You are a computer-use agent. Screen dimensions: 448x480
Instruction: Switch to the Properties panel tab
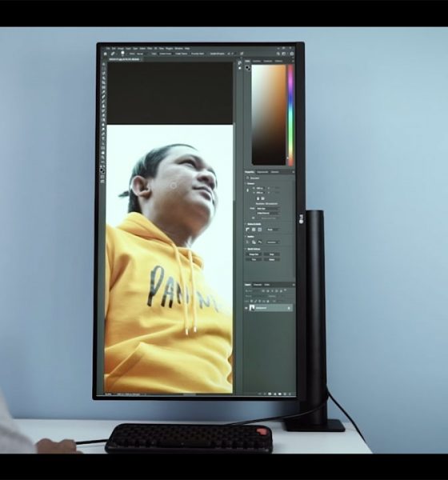coord(250,172)
